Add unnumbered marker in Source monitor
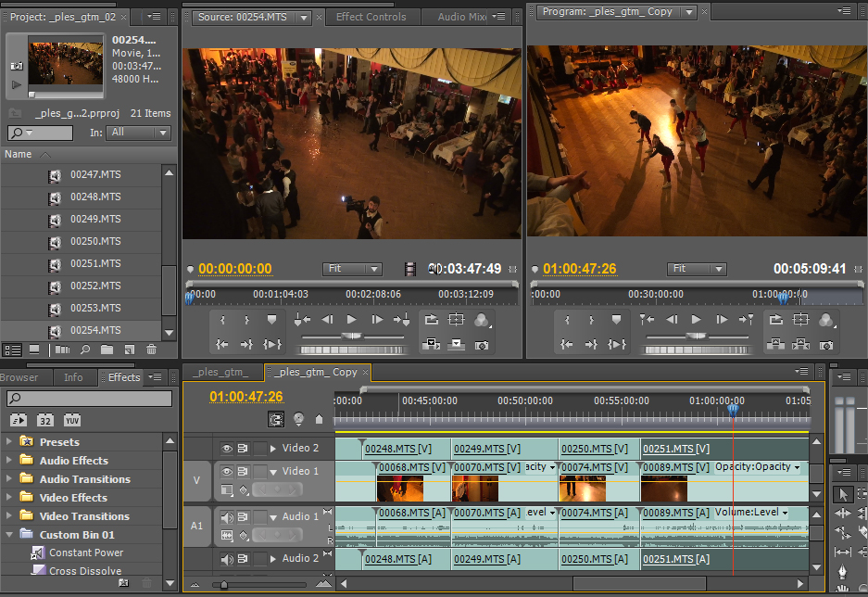This screenshot has width=868, height=597. tap(271, 320)
